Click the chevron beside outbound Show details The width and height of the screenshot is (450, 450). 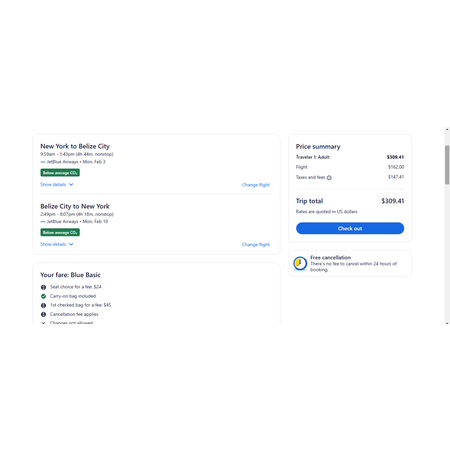71,185
